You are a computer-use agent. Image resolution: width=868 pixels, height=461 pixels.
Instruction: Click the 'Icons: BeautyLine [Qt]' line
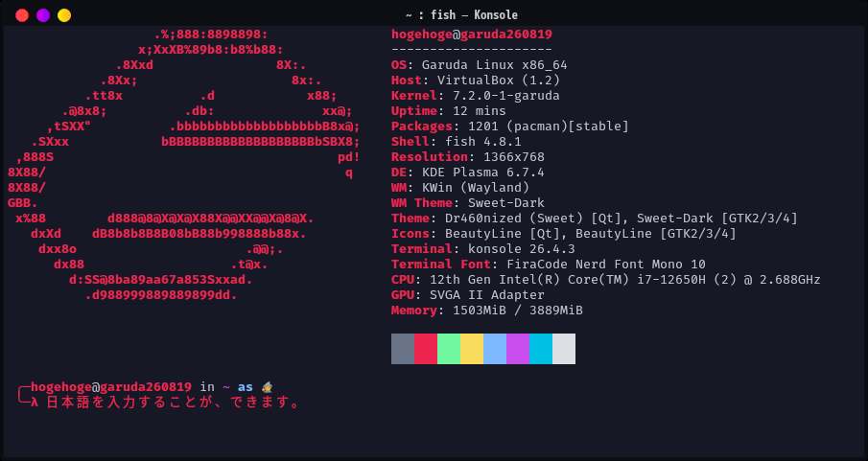click(564, 234)
